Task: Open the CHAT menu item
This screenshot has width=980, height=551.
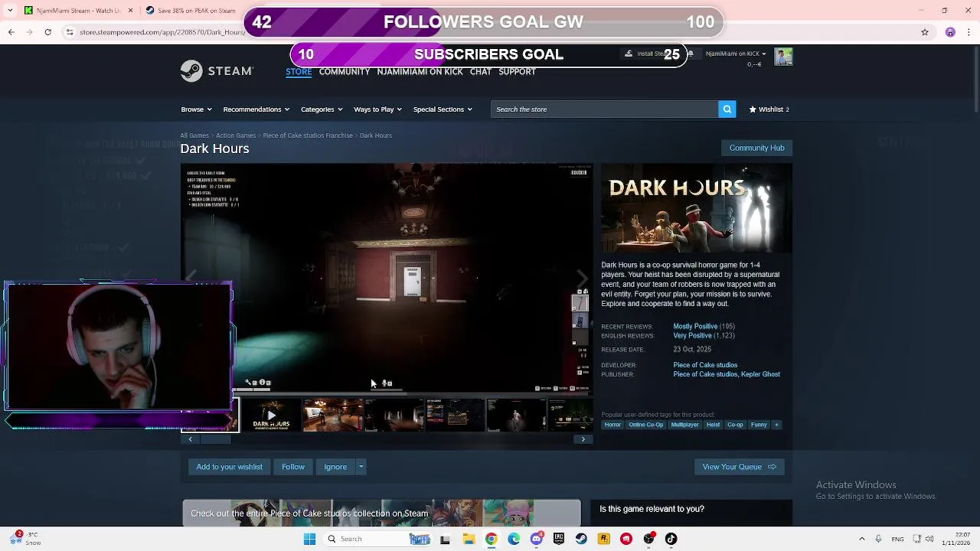Action: (x=481, y=71)
